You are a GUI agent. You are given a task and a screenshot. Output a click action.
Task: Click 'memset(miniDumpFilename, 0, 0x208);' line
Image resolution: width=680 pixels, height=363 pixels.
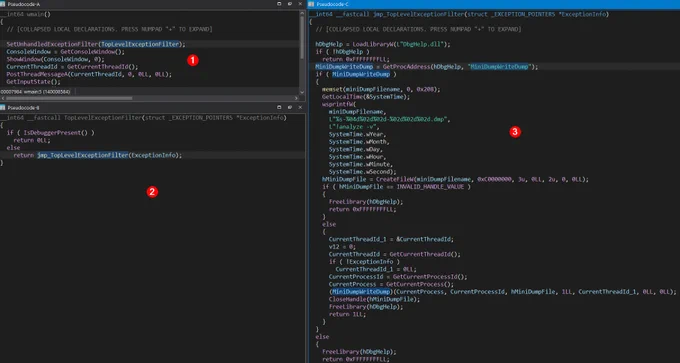tap(381, 89)
